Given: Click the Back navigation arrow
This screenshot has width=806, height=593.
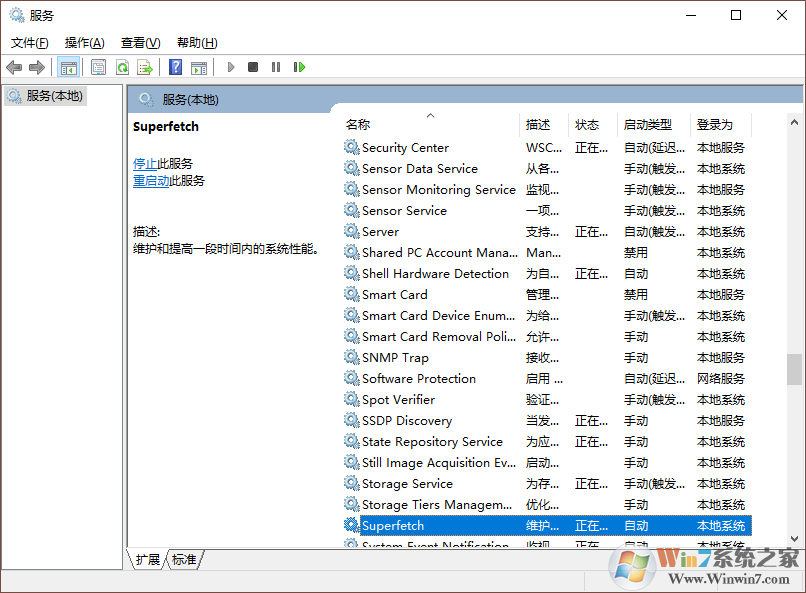Looking at the screenshot, I should [14, 67].
